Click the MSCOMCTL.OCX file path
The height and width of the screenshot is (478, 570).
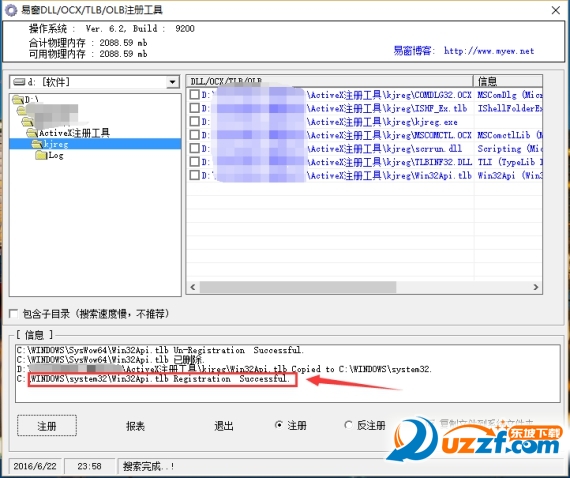pos(337,135)
